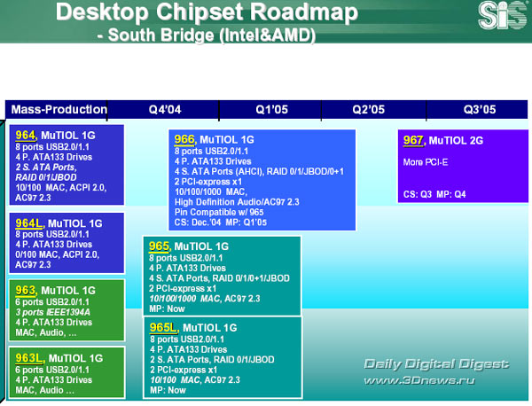Image resolution: width=532 pixels, height=406 pixels.
Task: Click '2 PCI-express x1' in 966 box
Action: point(208,182)
